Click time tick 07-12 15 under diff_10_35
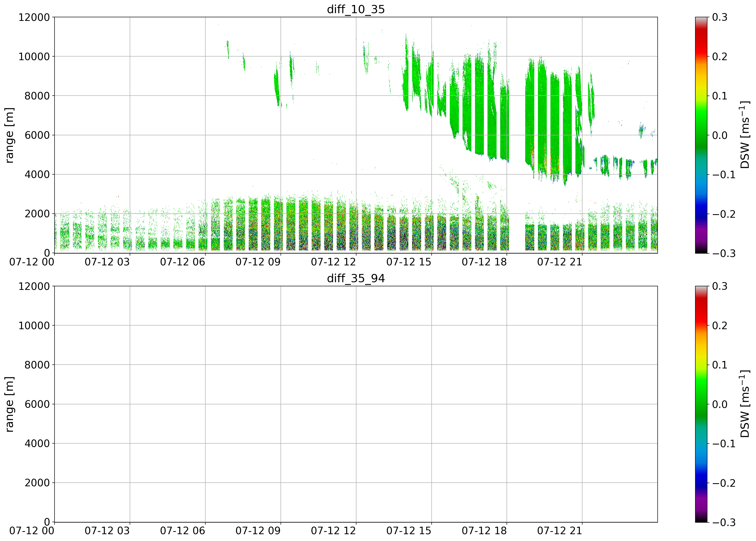This screenshot has height=541, width=756. click(409, 262)
